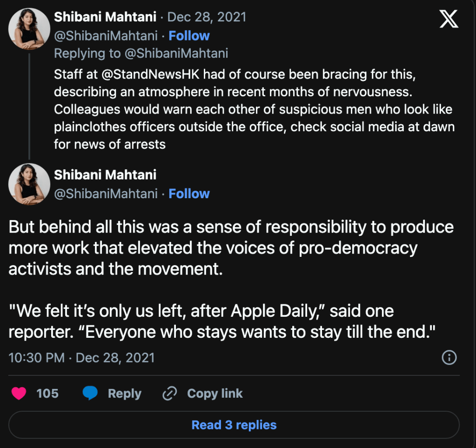Follow @ShibaniMahtani from the main tweet
The height and width of the screenshot is (448, 476).
click(189, 194)
